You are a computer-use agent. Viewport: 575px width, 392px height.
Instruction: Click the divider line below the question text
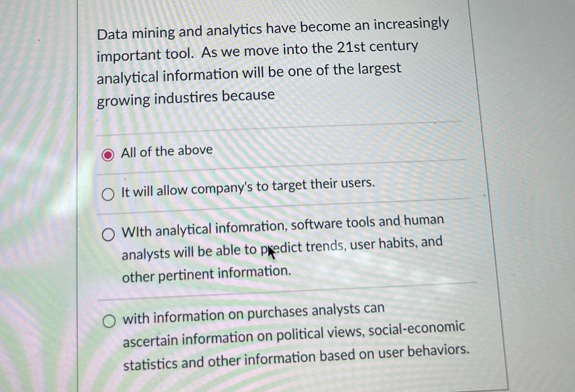tap(279, 128)
